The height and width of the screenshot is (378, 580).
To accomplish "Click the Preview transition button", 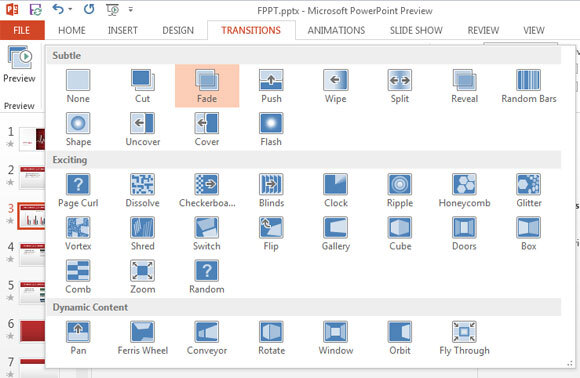I will point(19,64).
